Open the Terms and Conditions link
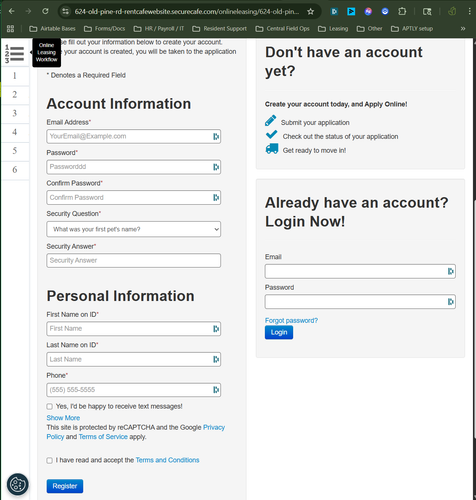This screenshot has height=500, width=476. [x=167, y=460]
